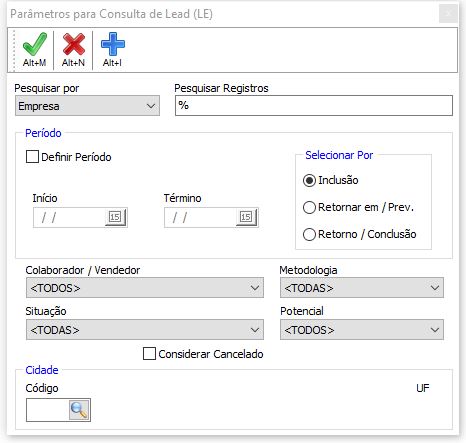Choose the Retornar em / Prev. radio option
Viewport: 466px width, 443px height.
(309, 207)
